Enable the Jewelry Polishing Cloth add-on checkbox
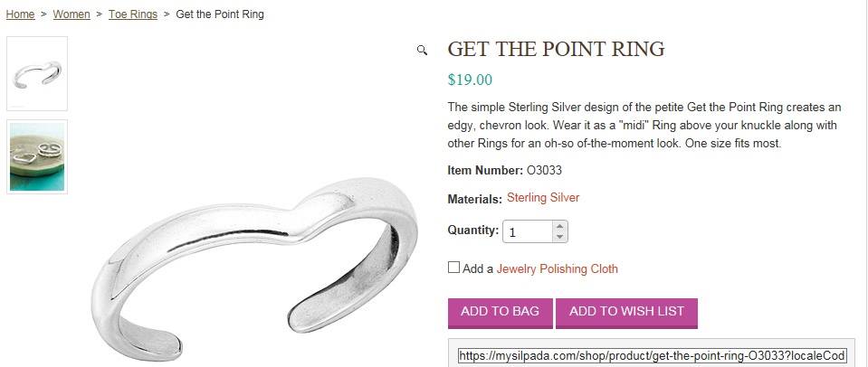 click(x=453, y=268)
